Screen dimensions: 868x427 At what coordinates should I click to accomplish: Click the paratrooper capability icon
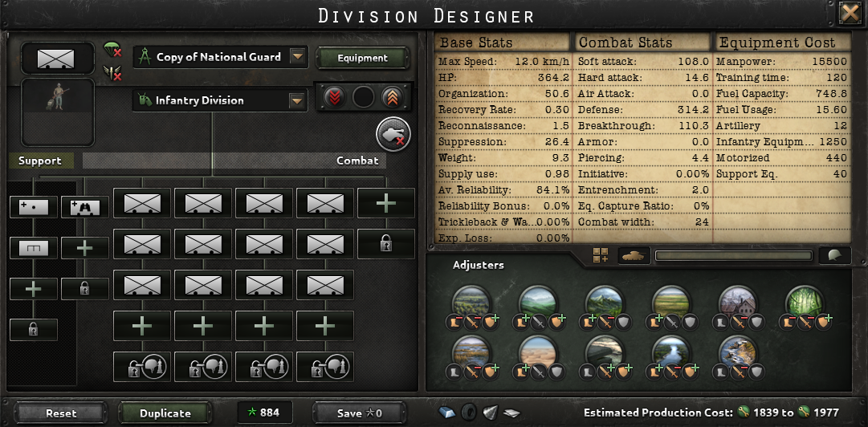click(112, 51)
